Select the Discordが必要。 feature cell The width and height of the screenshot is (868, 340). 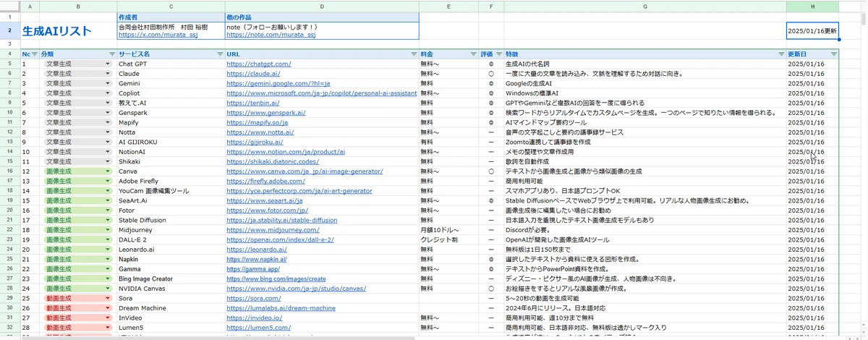click(644, 230)
